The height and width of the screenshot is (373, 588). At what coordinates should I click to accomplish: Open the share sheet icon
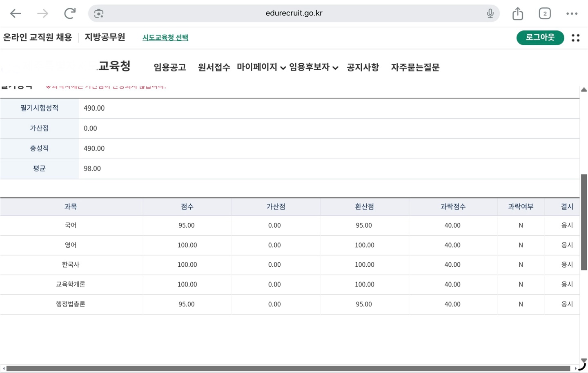coord(518,13)
